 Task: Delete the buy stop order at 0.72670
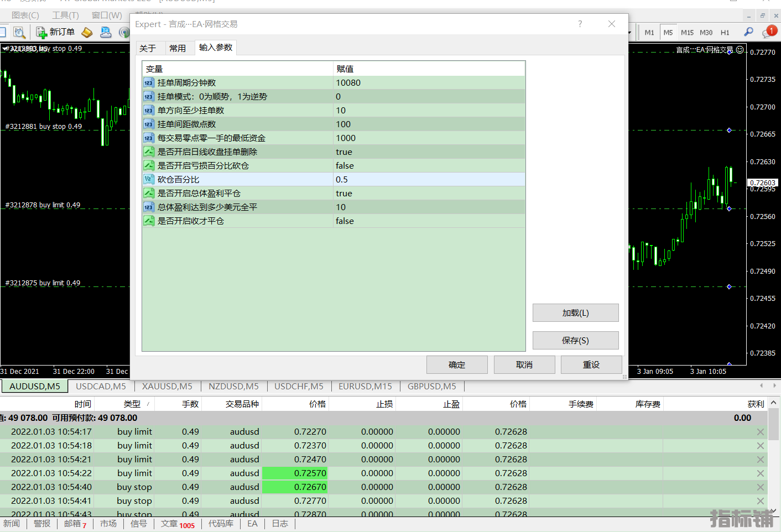pos(761,487)
